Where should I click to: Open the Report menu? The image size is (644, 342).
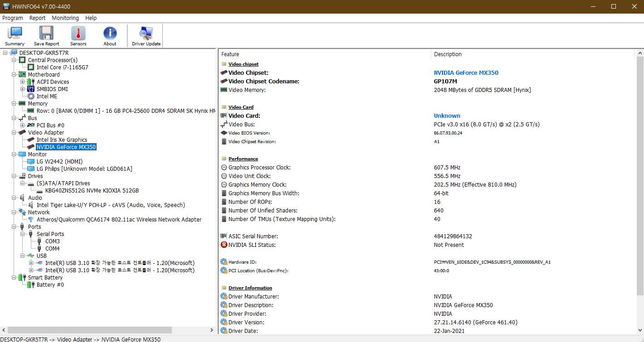(37, 18)
